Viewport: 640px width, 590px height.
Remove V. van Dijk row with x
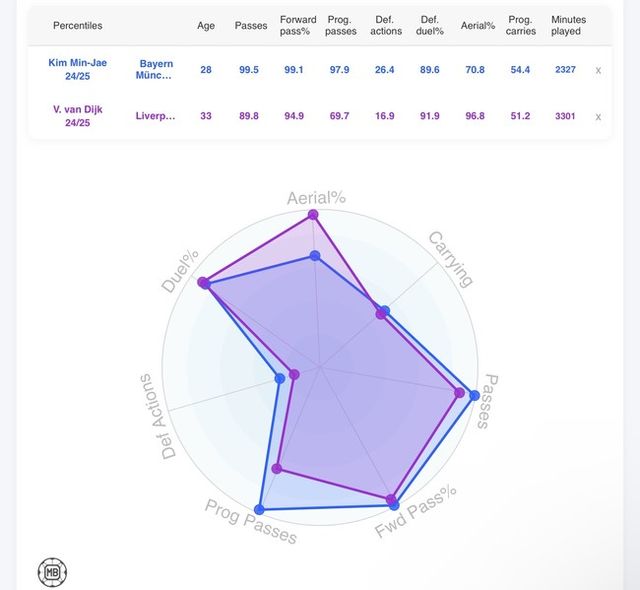pos(598,116)
